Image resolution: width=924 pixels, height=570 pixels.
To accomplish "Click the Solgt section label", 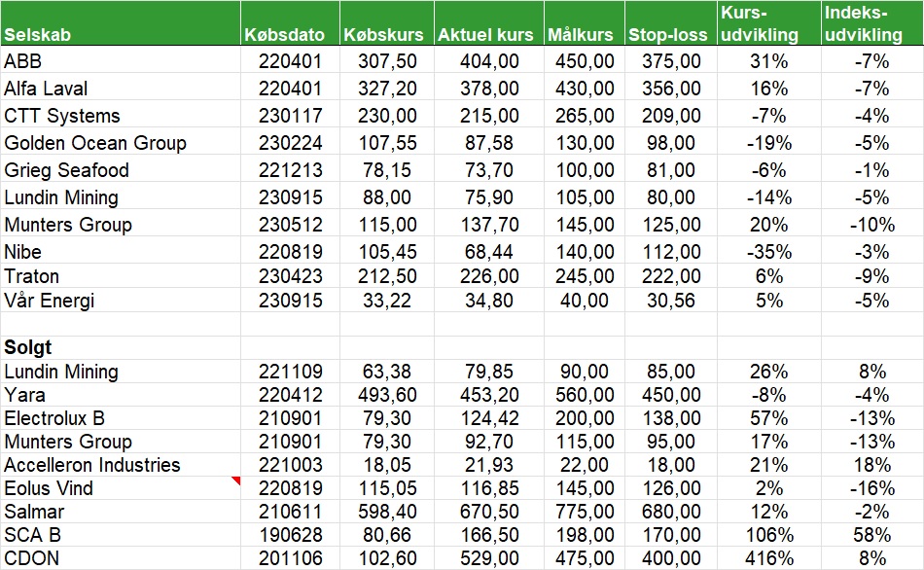I will point(28,347).
